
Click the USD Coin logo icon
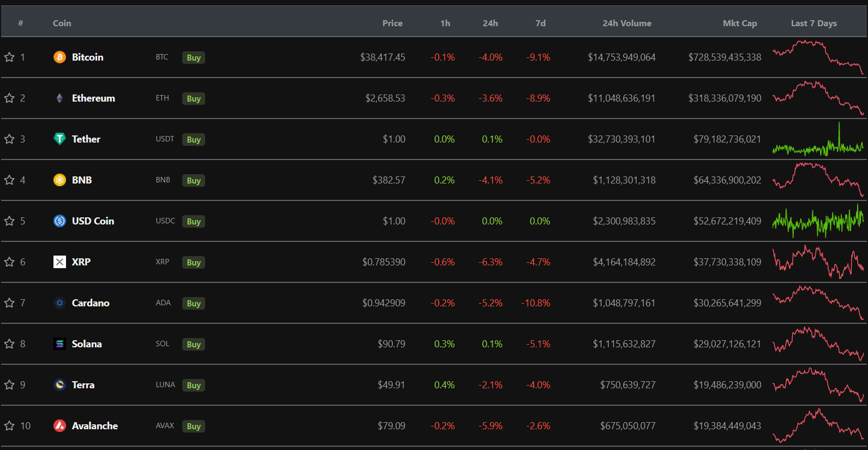[x=59, y=221]
